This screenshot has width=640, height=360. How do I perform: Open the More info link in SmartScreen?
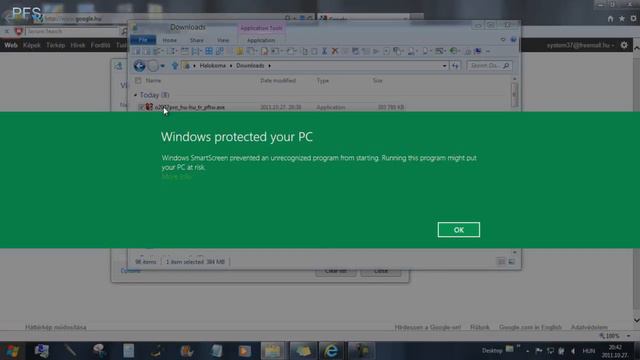(x=176, y=177)
